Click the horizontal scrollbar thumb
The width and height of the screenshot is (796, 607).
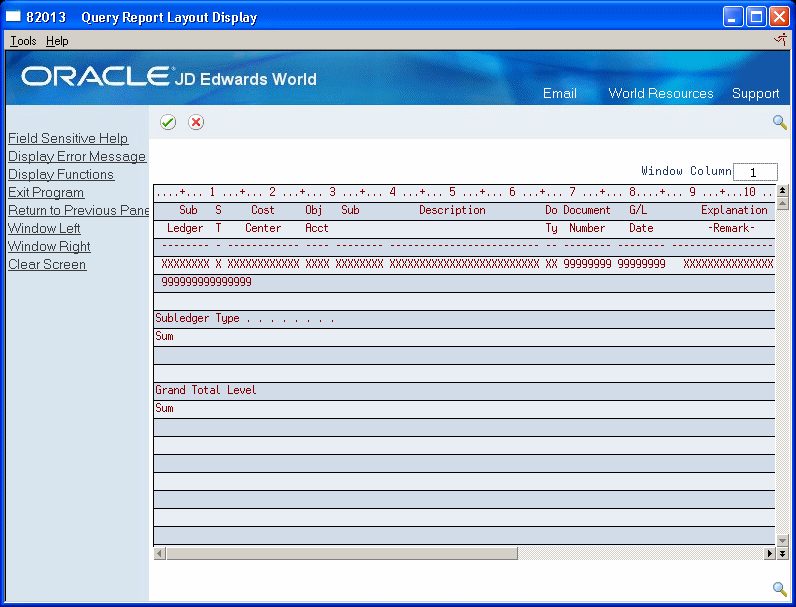pos(342,553)
